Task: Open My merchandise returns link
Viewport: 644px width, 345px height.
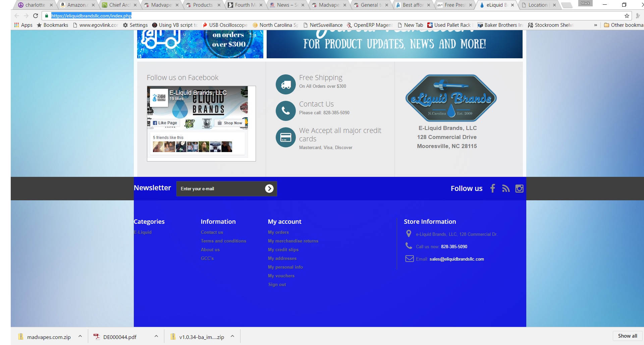Action: (293, 241)
